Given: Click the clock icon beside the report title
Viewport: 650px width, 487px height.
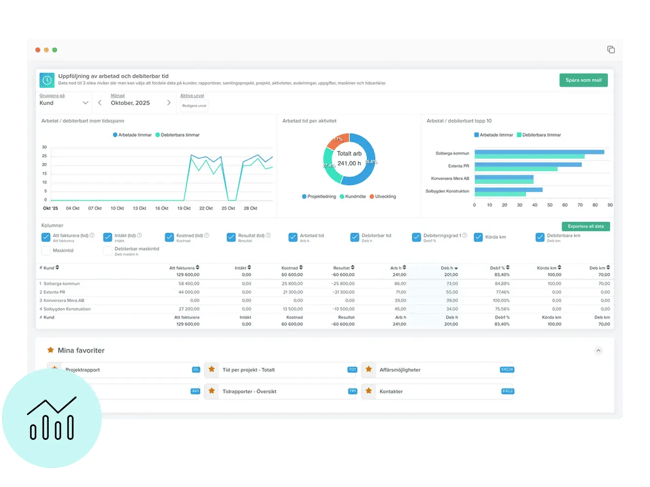Looking at the screenshot, I should [x=47, y=79].
